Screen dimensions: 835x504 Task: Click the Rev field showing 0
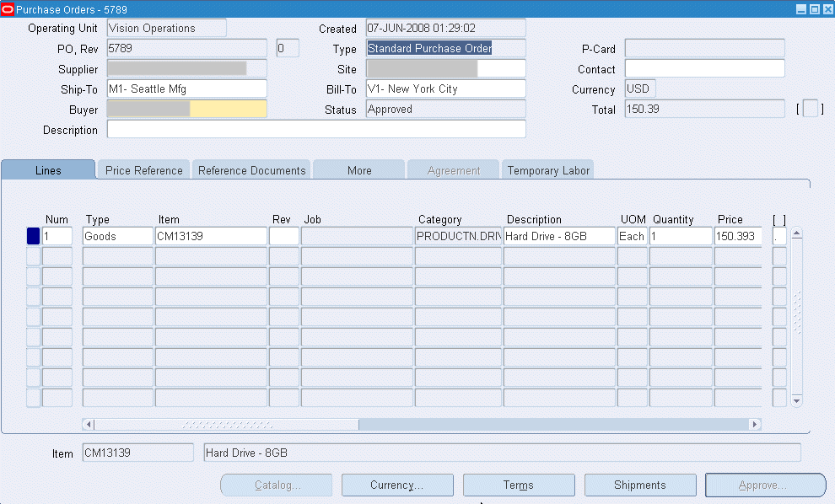288,48
